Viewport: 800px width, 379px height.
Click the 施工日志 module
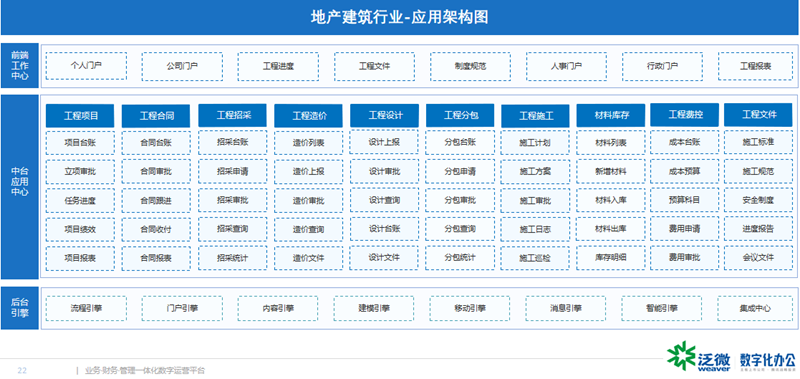coord(535,230)
